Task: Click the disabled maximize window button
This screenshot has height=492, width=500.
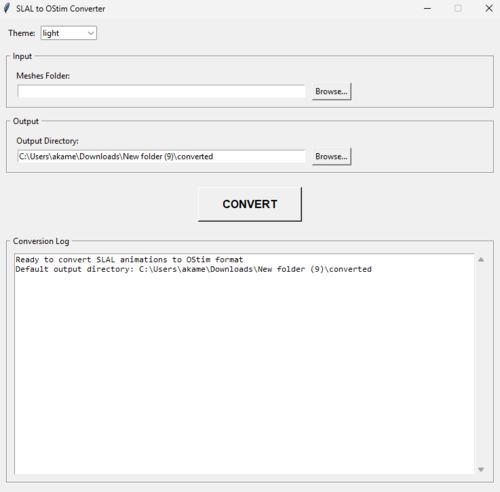Action: 458,8
